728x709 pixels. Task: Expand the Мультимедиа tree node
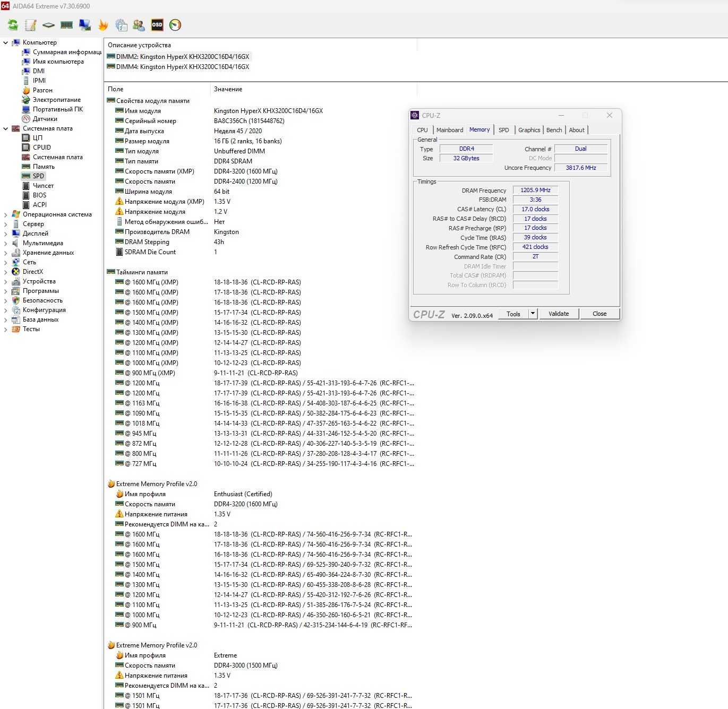point(6,243)
